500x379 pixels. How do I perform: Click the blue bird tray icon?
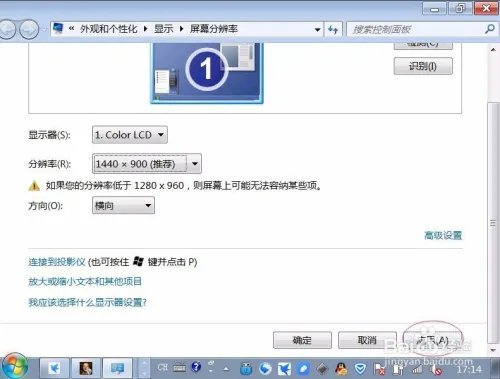[x=284, y=369]
